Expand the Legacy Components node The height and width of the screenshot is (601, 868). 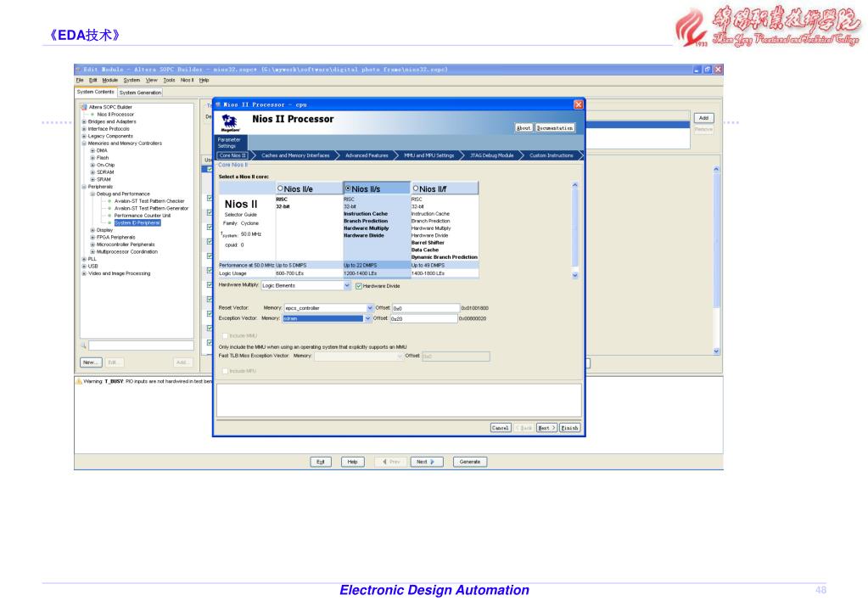coord(84,137)
